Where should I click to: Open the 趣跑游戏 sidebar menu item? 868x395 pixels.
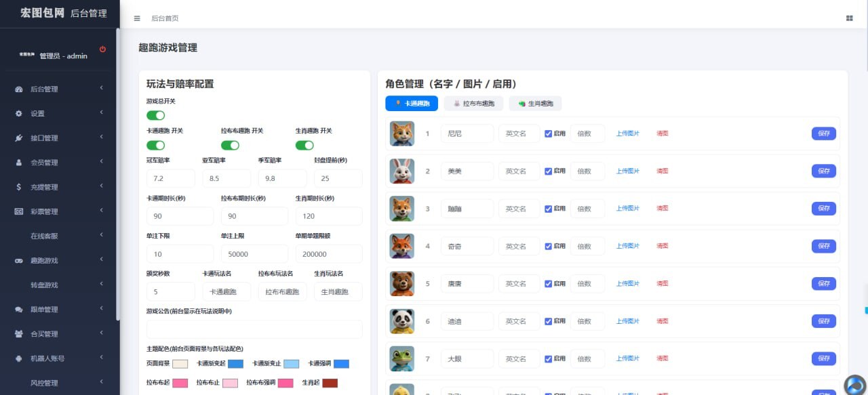coord(60,260)
